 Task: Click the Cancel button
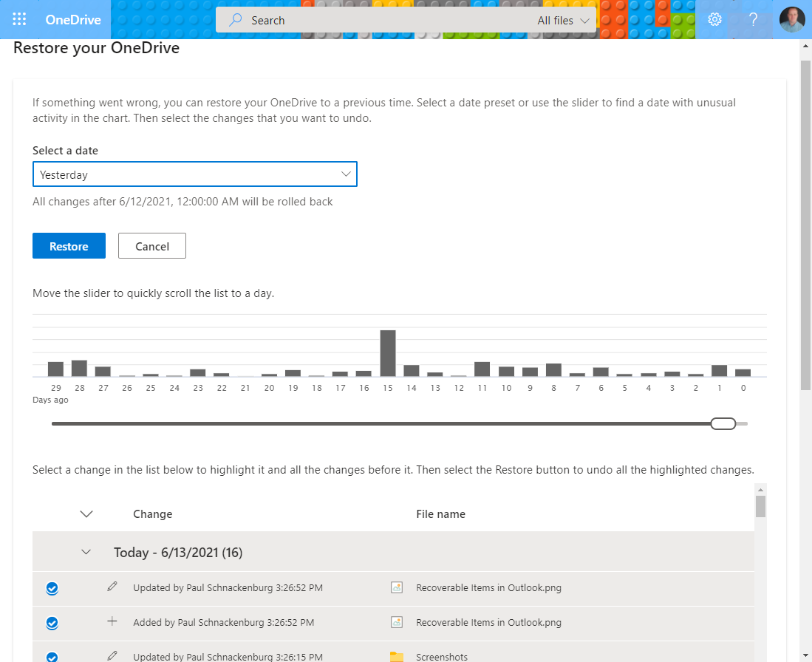[151, 245]
